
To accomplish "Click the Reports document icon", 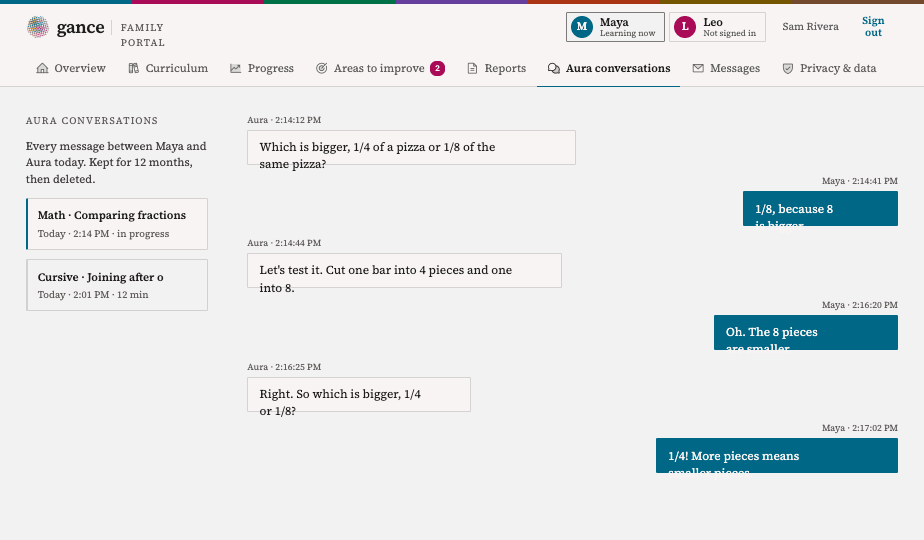I will (x=472, y=68).
